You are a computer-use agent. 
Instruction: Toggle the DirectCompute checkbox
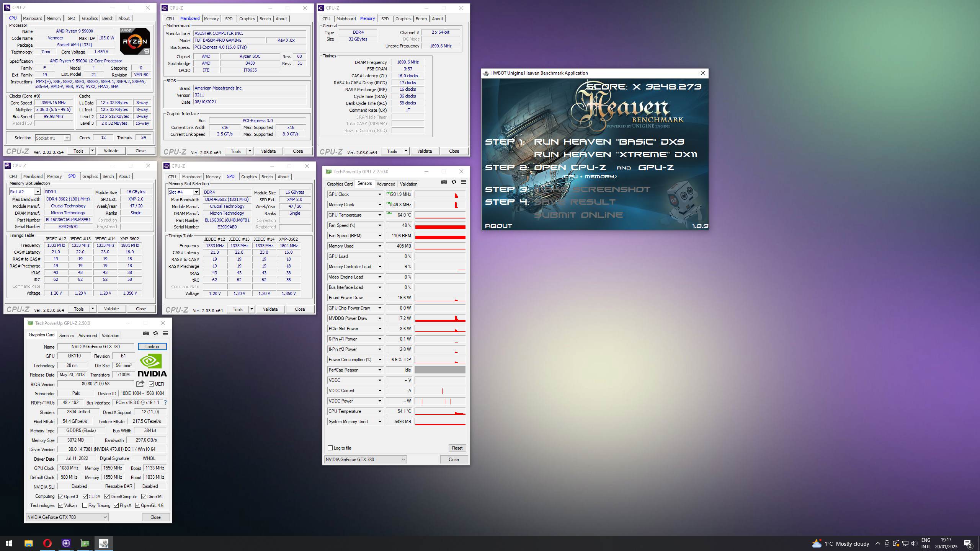tap(107, 496)
